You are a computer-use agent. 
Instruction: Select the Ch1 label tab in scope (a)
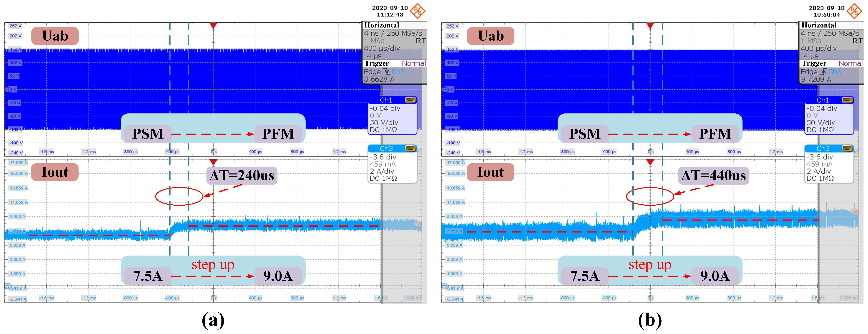[x=386, y=100]
